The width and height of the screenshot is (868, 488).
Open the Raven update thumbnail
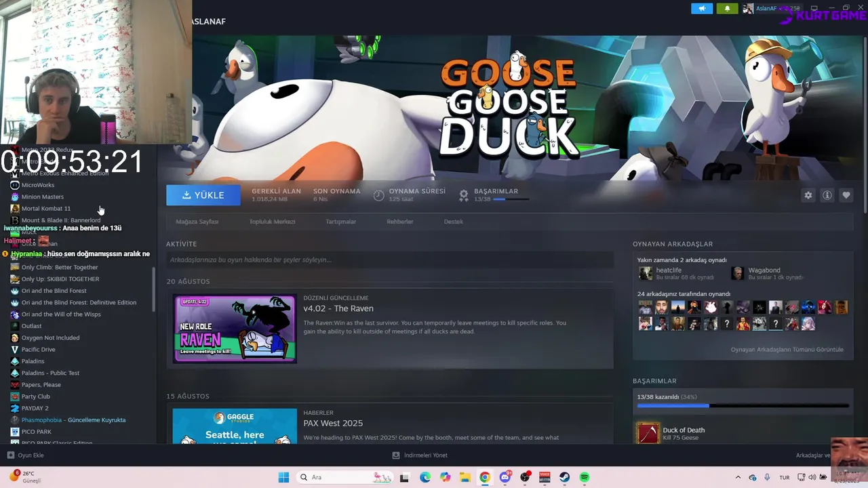(x=235, y=329)
